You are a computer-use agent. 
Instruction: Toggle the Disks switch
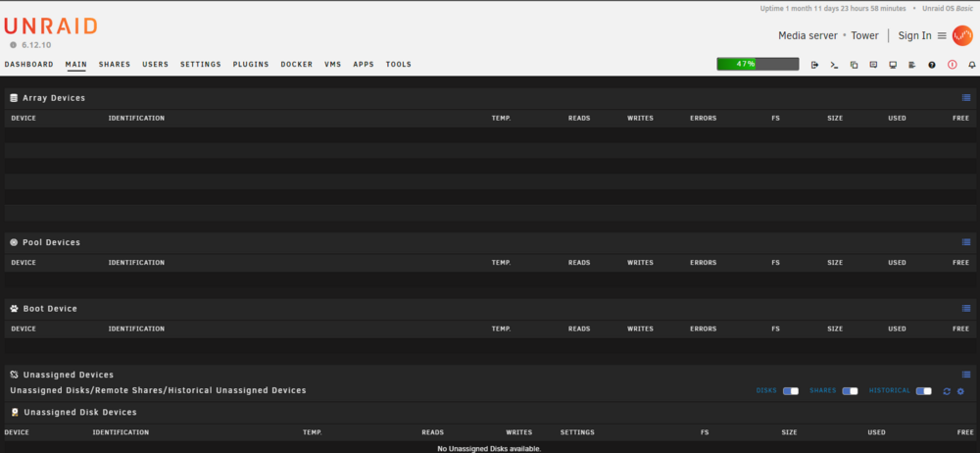coord(791,391)
